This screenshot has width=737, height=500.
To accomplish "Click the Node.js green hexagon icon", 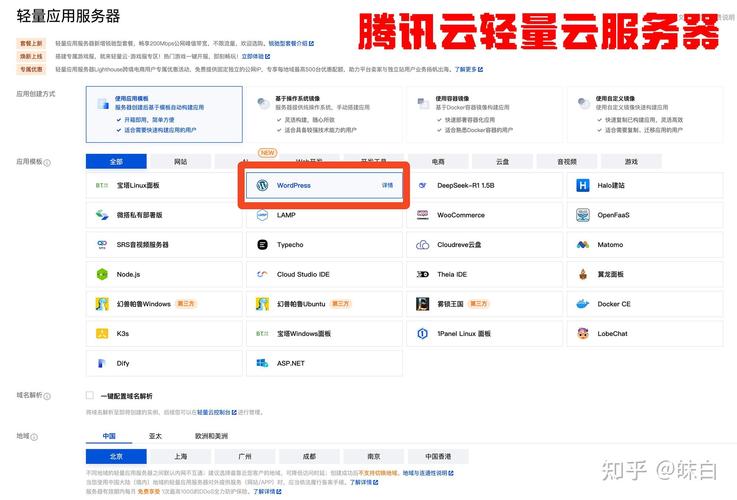I will pyautogui.click(x=102, y=274).
